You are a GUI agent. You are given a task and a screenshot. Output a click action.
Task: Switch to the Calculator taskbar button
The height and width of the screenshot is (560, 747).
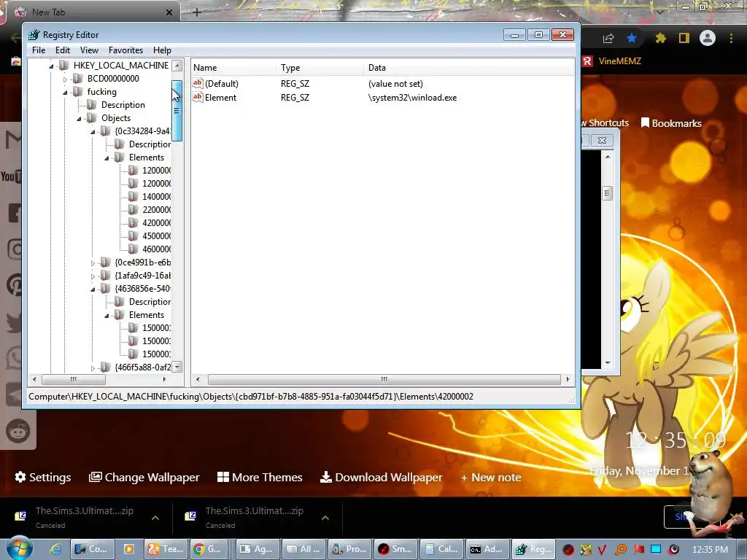[441, 549]
